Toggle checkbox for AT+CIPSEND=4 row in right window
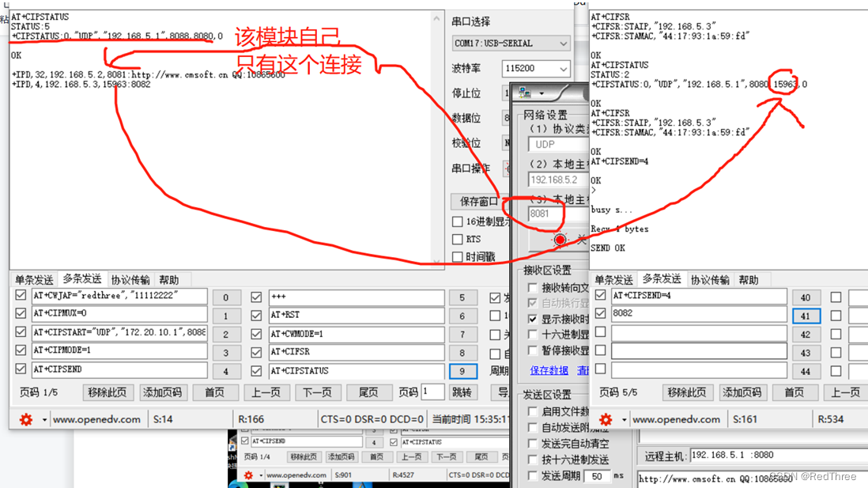868x488 pixels. tap(600, 295)
